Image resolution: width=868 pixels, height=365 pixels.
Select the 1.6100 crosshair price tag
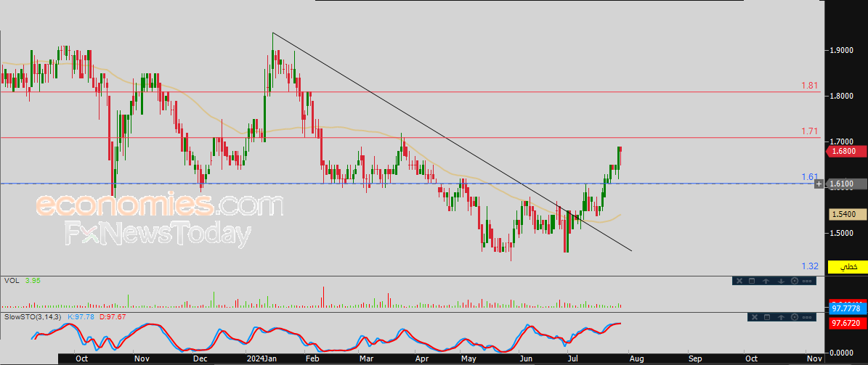tap(845, 184)
